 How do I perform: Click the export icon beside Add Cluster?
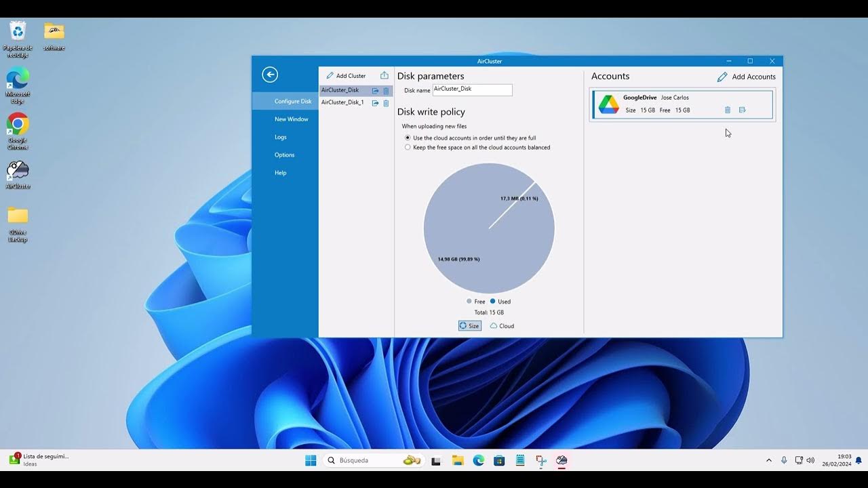(384, 75)
